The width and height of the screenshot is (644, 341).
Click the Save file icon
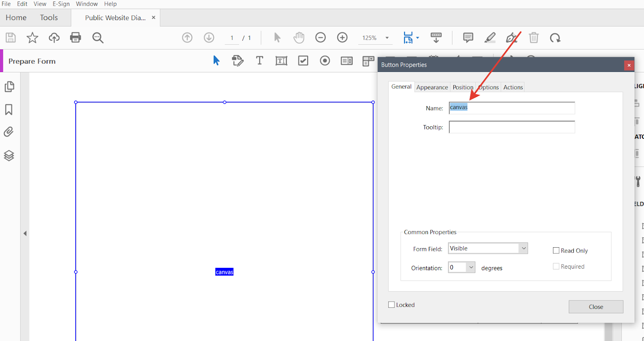point(11,38)
